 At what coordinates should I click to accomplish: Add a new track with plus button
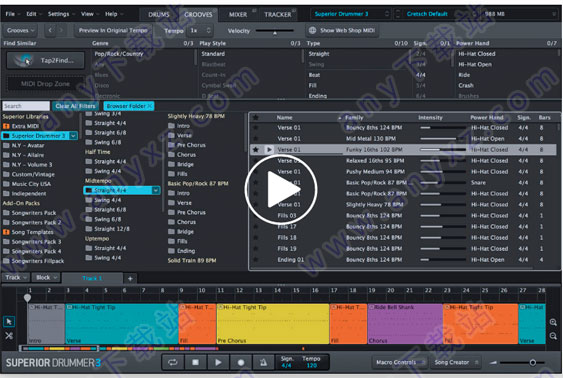coord(130,279)
